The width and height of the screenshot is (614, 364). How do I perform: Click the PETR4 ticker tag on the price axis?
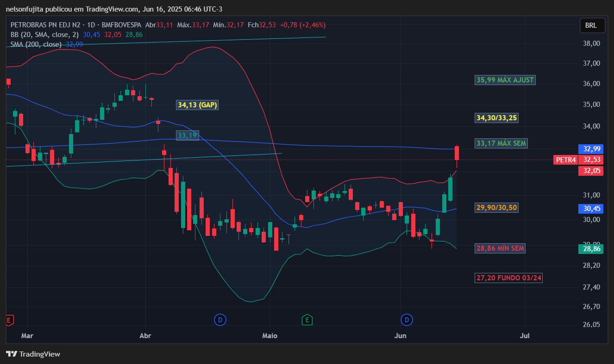(566, 160)
